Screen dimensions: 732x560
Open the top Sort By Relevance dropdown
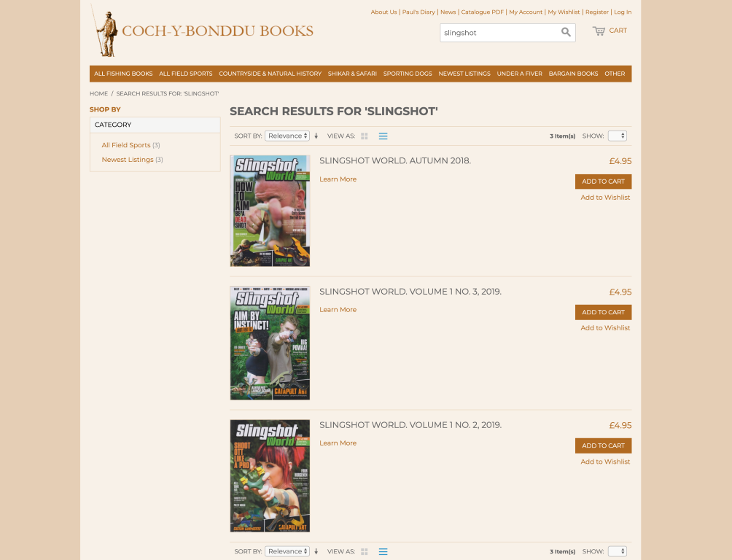coord(287,136)
